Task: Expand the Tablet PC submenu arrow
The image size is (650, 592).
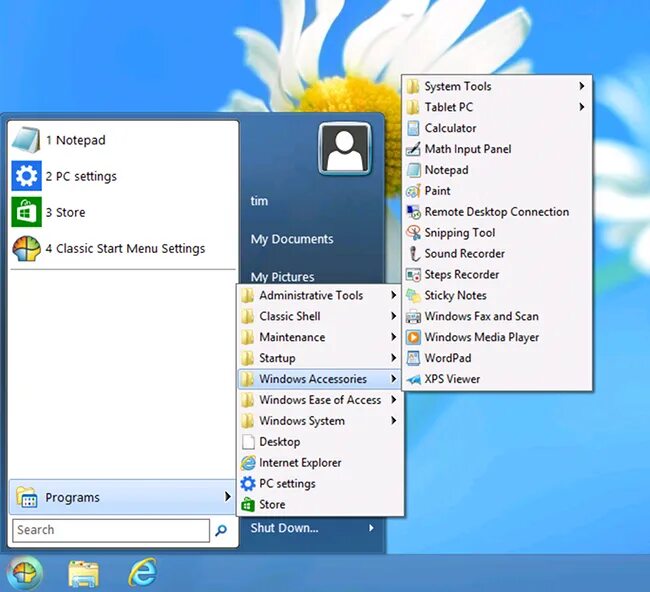Action: click(582, 107)
